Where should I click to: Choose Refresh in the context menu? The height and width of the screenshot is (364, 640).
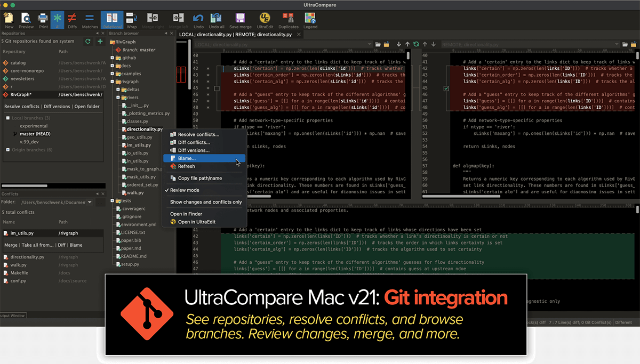coord(204,166)
